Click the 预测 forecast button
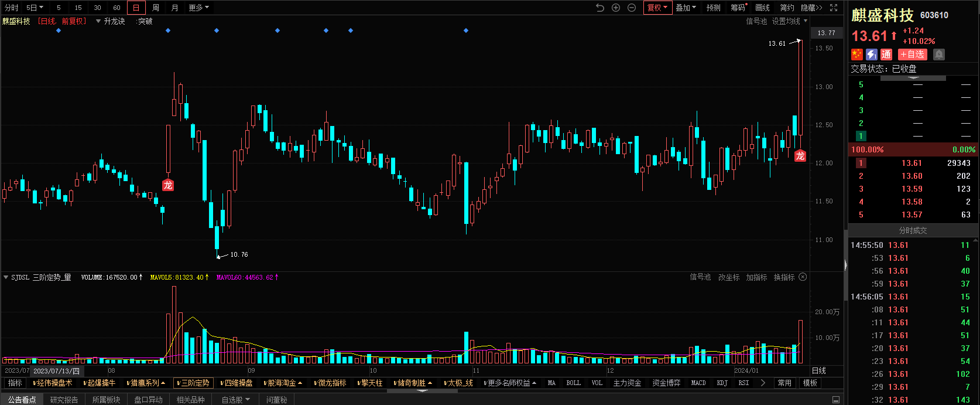Viewport: 980px width, 405px height. [x=714, y=8]
